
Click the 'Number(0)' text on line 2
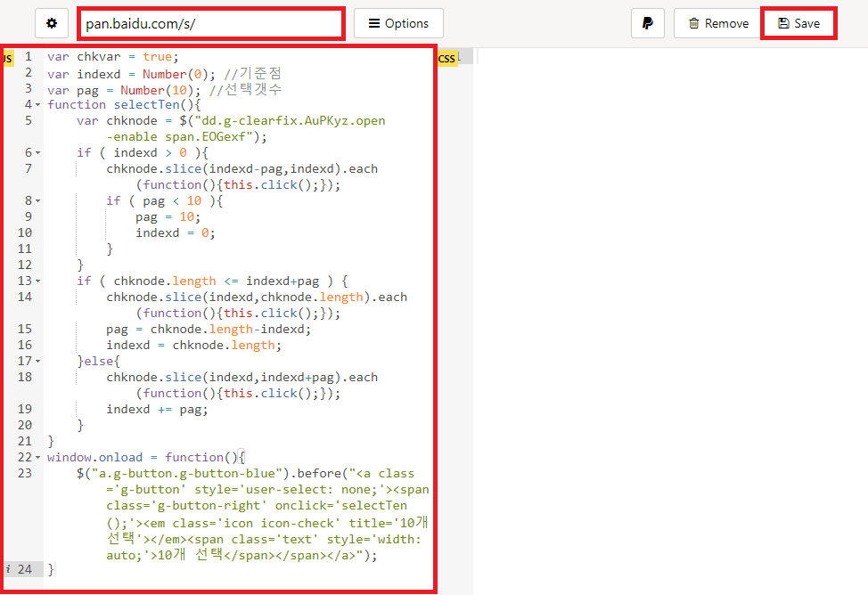tap(176, 74)
